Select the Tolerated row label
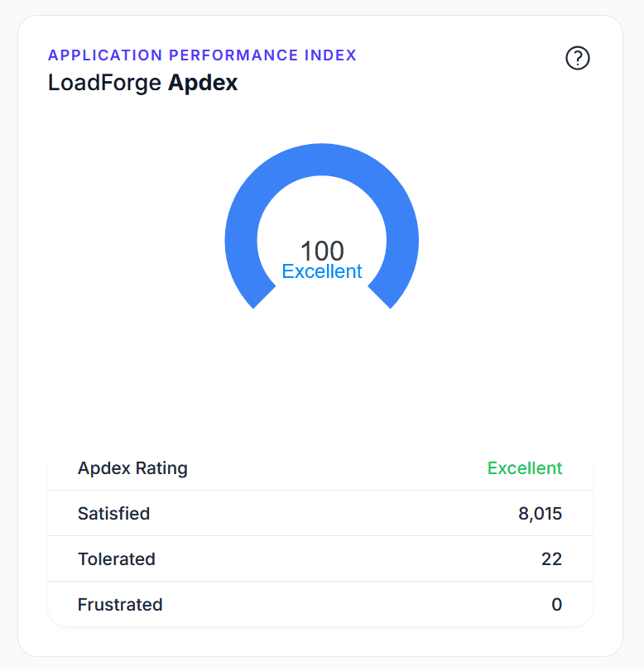This screenshot has height=671, width=644. 116,559
